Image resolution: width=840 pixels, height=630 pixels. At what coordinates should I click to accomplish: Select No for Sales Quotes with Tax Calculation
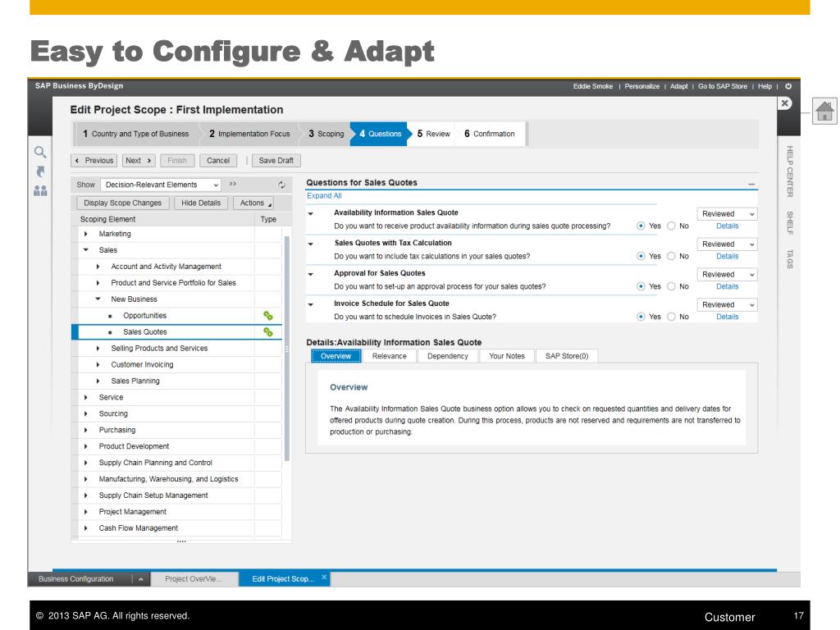(671, 256)
